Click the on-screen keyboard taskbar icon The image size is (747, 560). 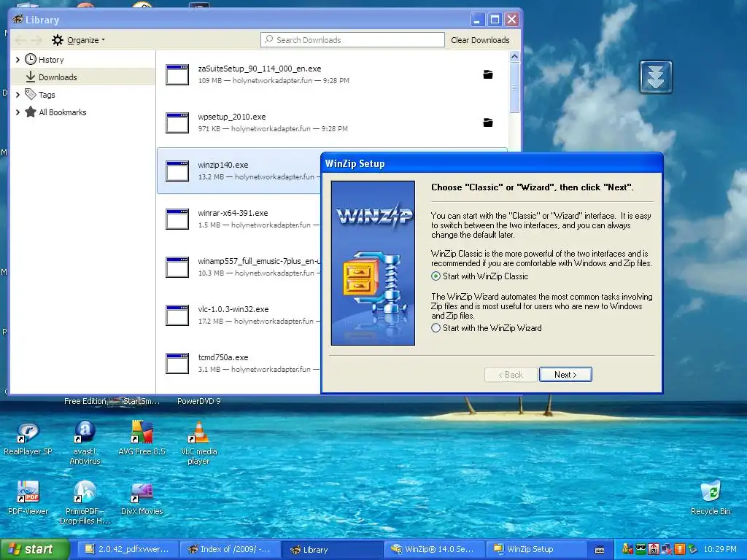pyautogui.click(x=600, y=550)
